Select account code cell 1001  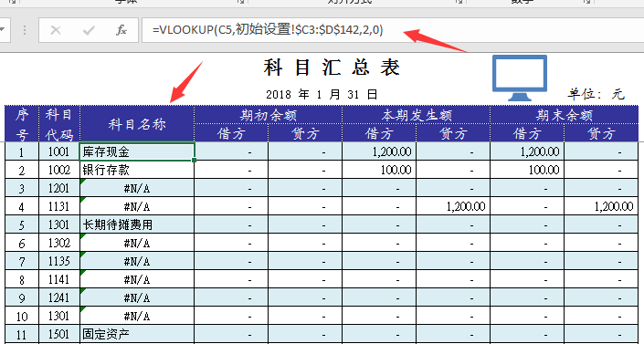click(x=59, y=151)
